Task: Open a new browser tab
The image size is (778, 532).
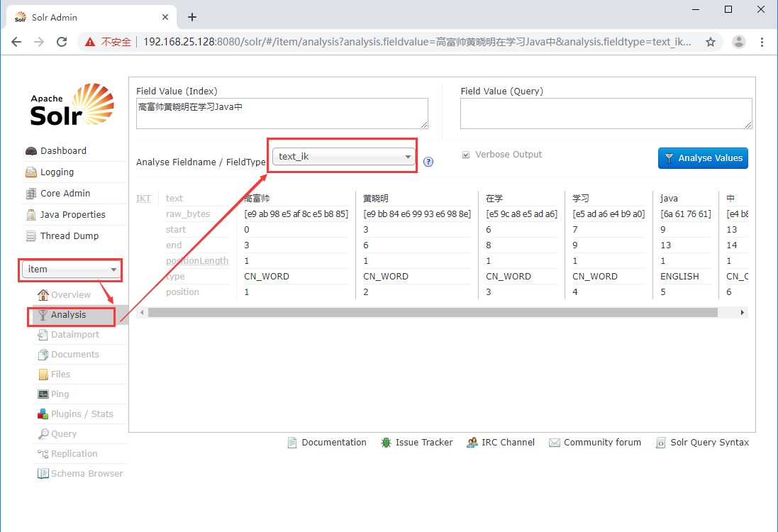Action: tap(192, 17)
